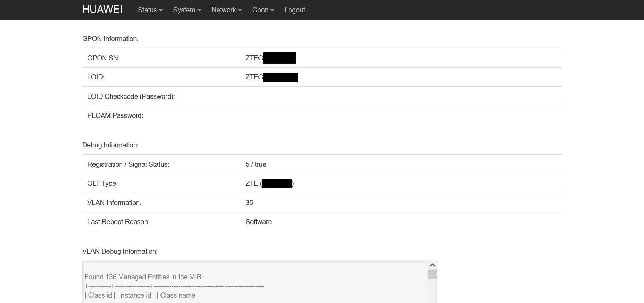Click the LOID value starting with ZTEG

(x=271, y=77)
